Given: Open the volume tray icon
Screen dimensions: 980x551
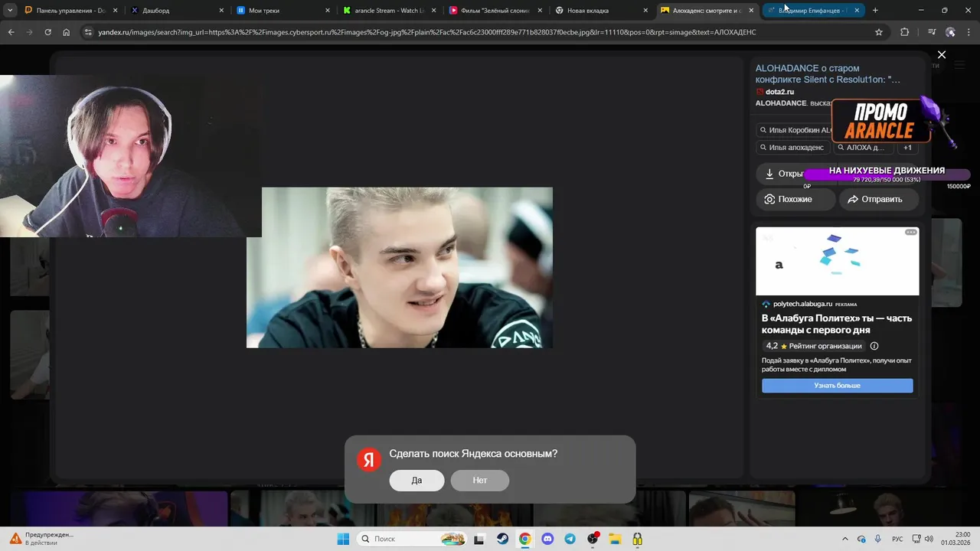Looking at the screenshot, I should pyautogui.click(x=929, y=539).
